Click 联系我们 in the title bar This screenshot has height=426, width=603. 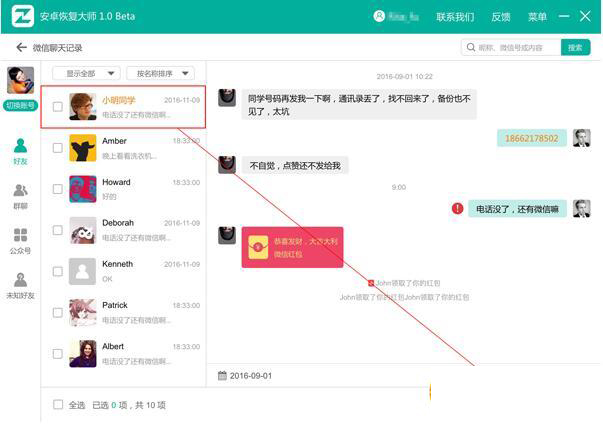coord(455,17)
